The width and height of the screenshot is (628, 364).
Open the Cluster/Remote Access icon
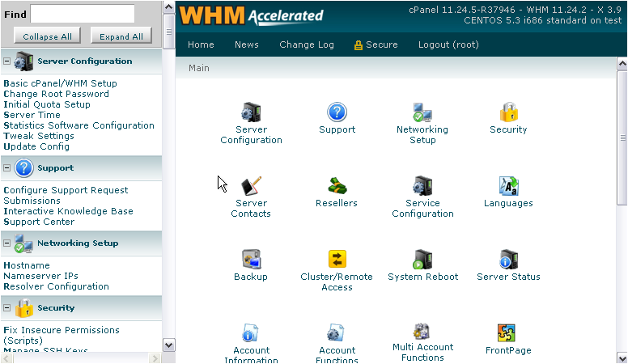pyautogui.click(x=337, y=260)
